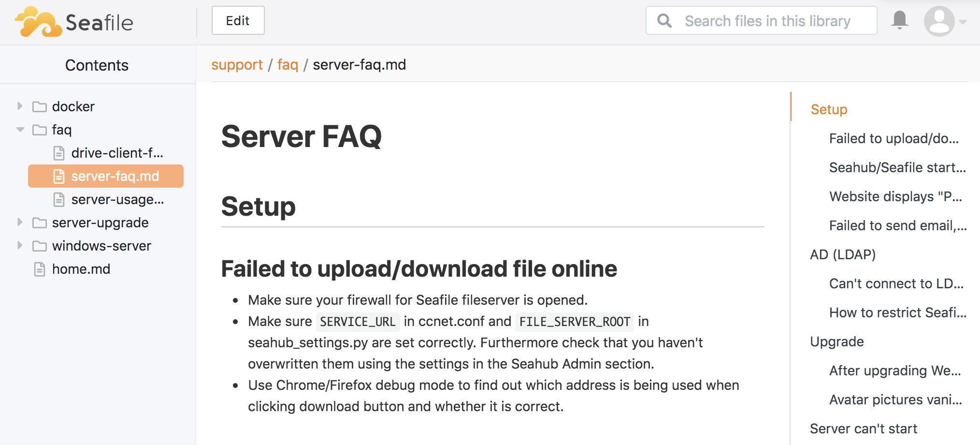Click the windows-server folder icon
The height and width of the screenshot is (445, 980).
40,246
